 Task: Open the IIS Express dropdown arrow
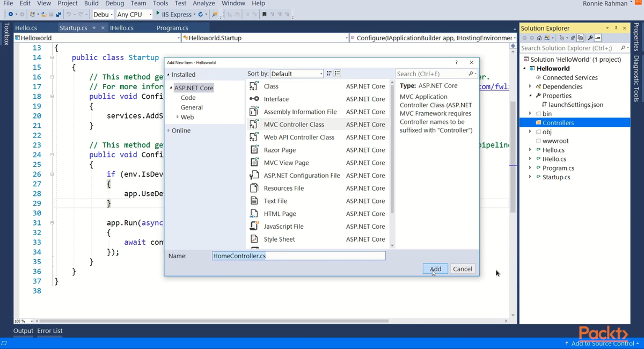(x=194, y=14)
